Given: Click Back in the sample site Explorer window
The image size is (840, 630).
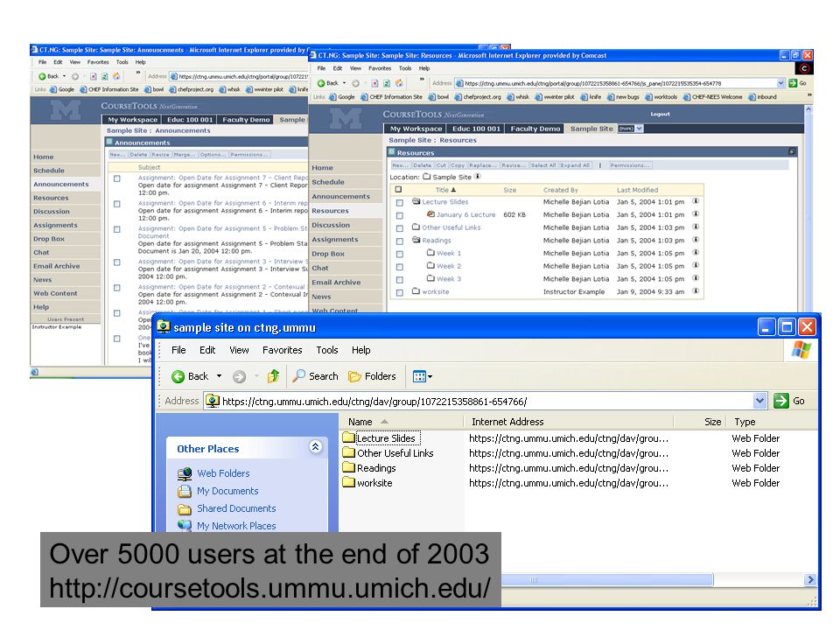Looking at the screenshot, I should pyautogui.click(x=190, y=376).
